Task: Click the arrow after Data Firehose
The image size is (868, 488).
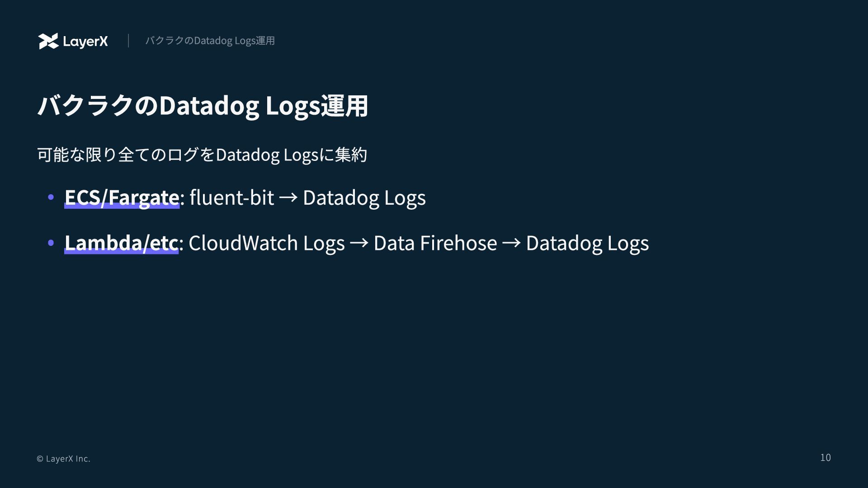Action: 511,243
